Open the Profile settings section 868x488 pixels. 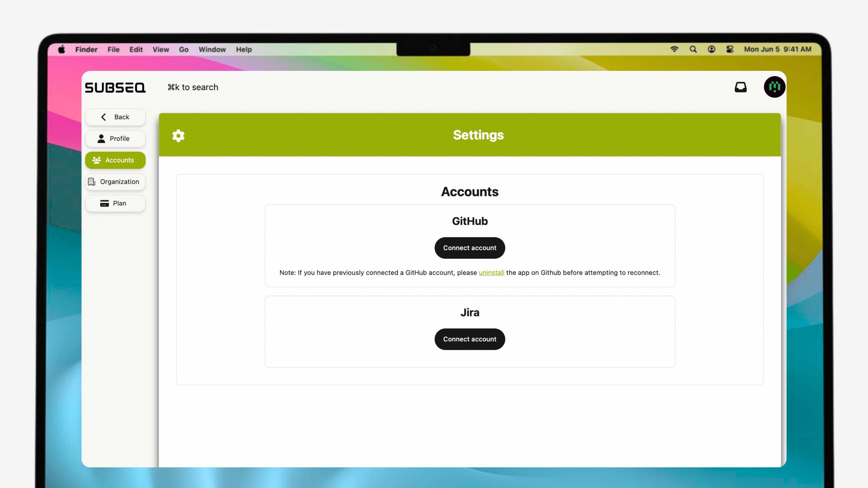(115, 139)
